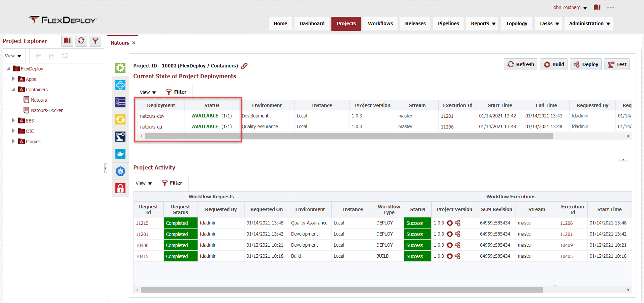The height and width of the screenshot is (303, 644).
Task: Open execution id 11206 link in deployments table
Action: pos(447,127)
